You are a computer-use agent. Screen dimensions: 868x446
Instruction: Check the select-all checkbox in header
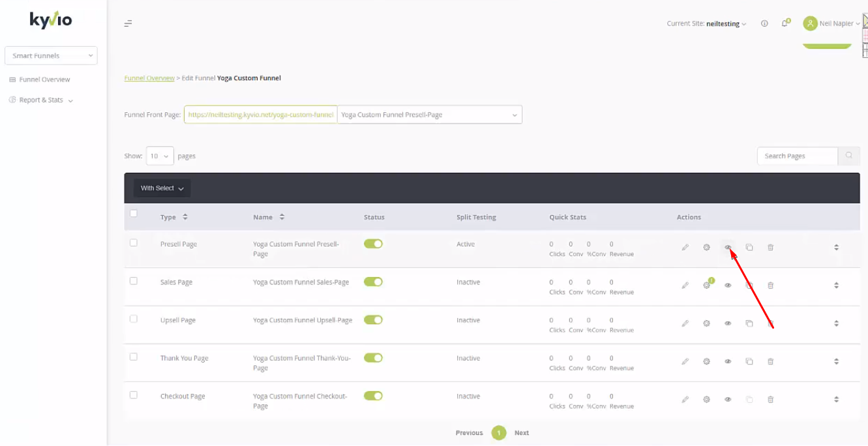point(134,213)
